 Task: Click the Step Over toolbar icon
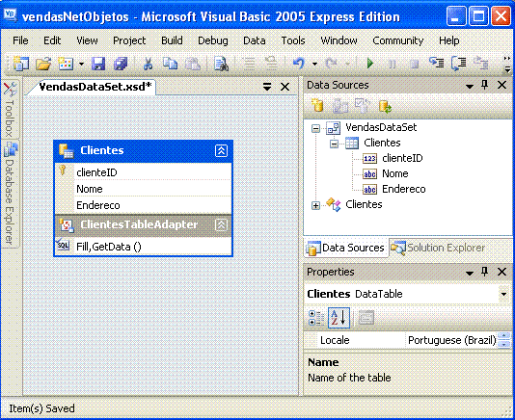[x=458, y=63]
